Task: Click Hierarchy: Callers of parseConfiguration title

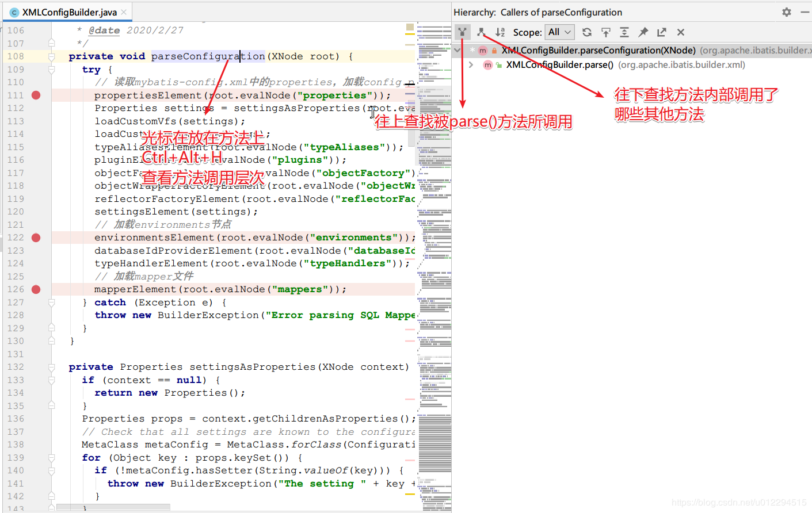Action: click(537, 12)
